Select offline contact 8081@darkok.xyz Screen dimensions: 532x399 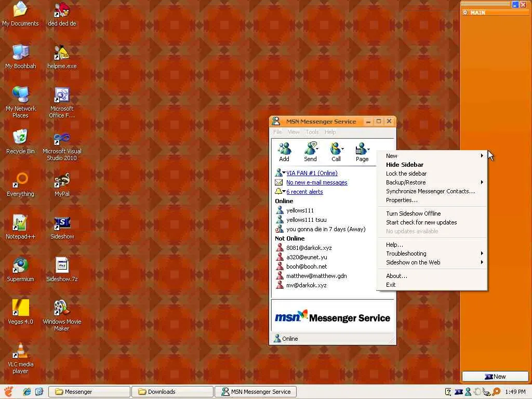click(309, 248)
